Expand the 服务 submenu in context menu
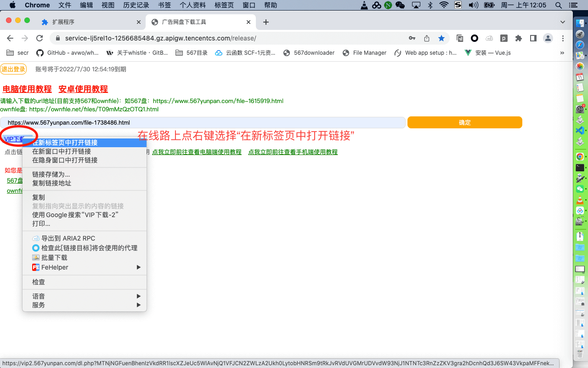The image size is (588, 368). [x=85, y=305]
